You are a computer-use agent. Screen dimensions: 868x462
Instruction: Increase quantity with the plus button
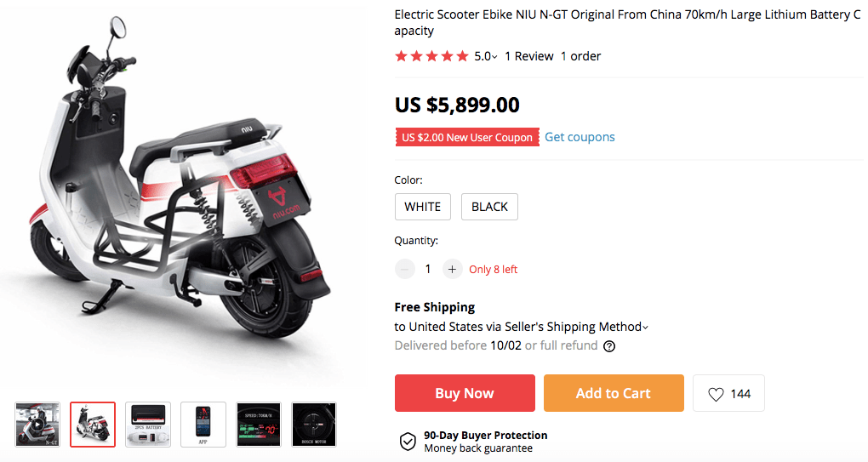(452, 269)
